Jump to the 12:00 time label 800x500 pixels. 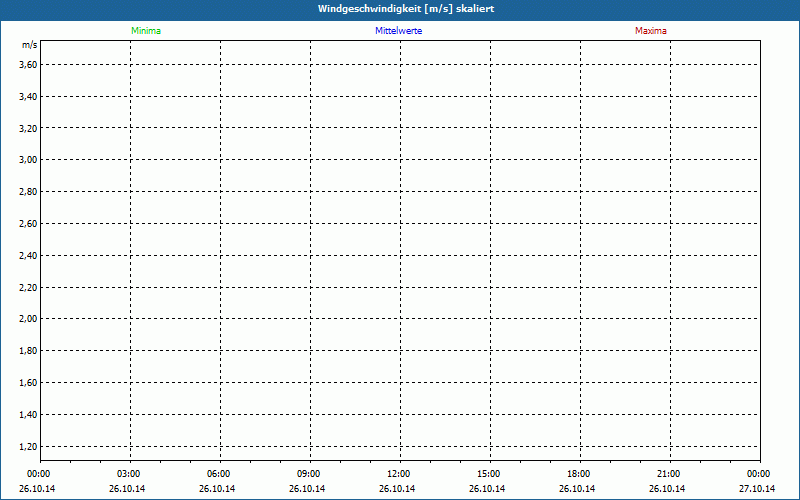pyautogui.click(x=399, y=474)
